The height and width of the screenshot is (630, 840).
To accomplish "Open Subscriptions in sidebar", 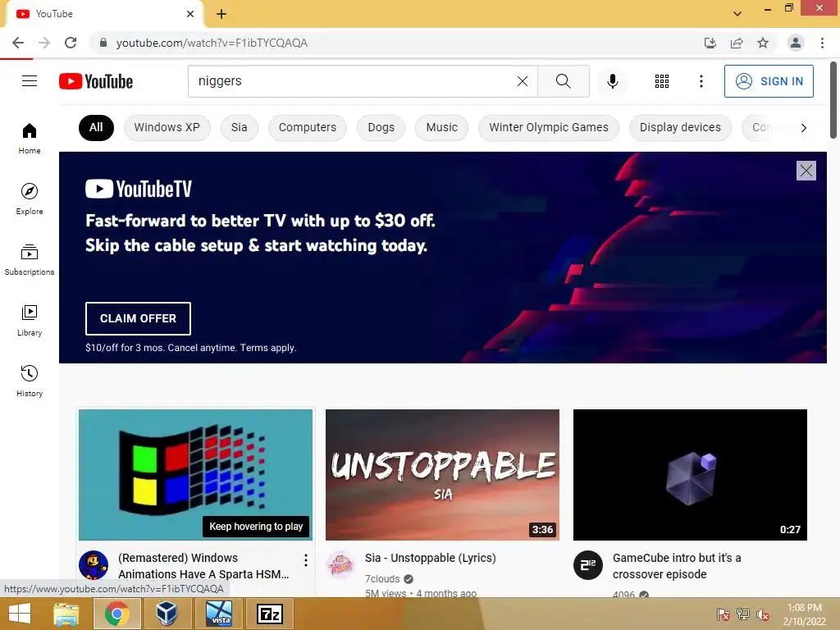I will [x=30, y=259].
